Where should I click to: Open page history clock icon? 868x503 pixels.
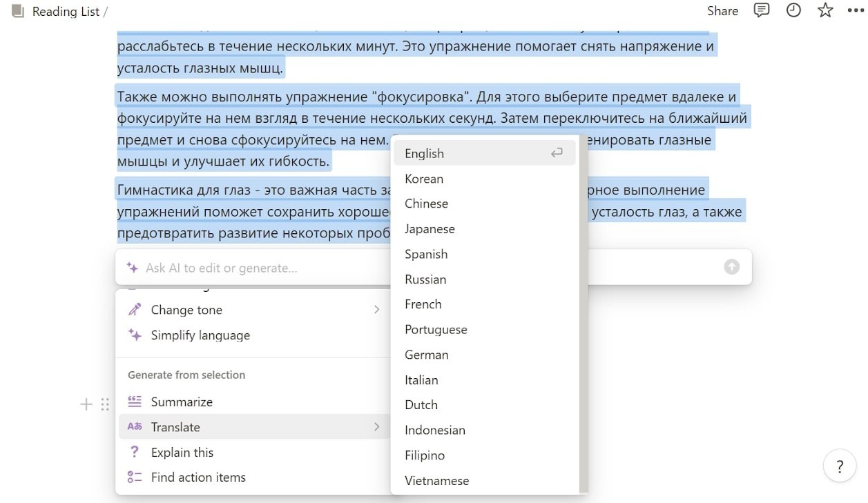pos(793,10)
